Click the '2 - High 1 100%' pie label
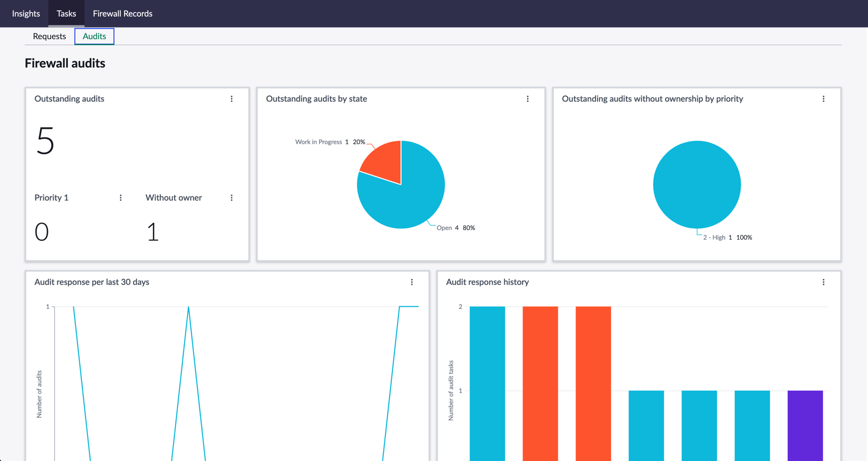 coord(728,238)
